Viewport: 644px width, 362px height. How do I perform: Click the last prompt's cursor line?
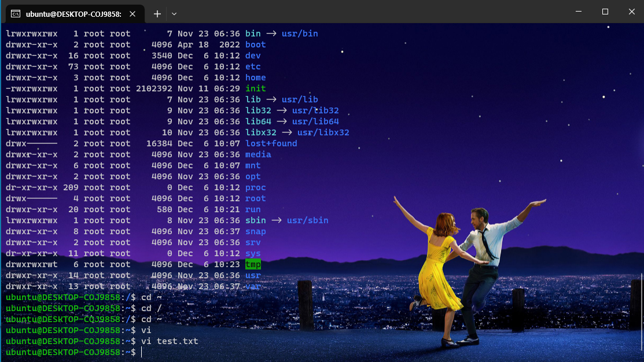pos(142,352)
